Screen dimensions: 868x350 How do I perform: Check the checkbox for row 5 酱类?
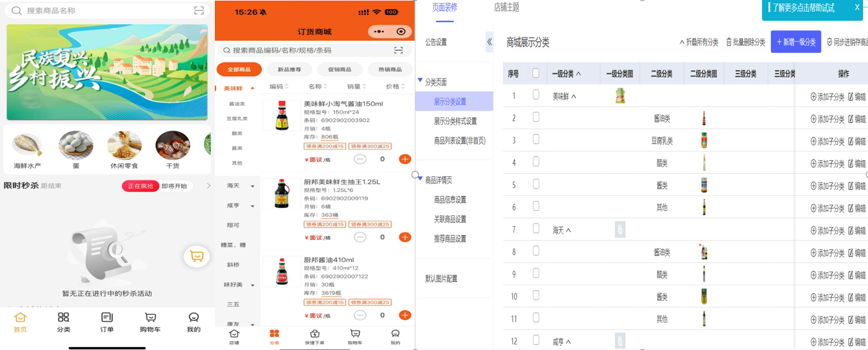(x=536, y=184)
